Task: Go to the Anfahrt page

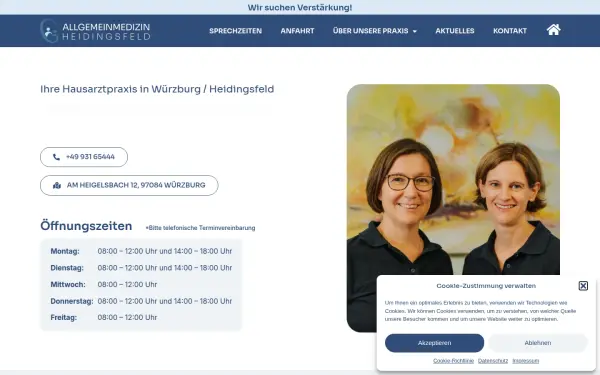Action: pos(297,31)
